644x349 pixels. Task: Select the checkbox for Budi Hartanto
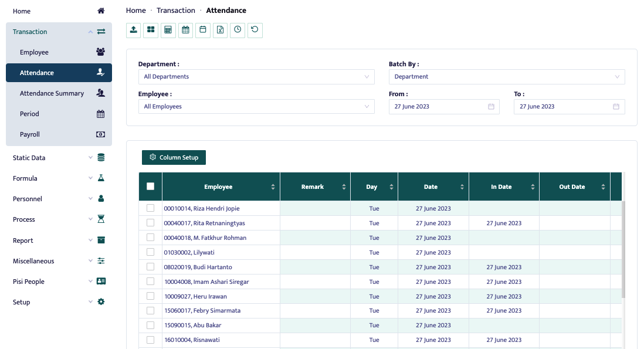click(150, 267)
